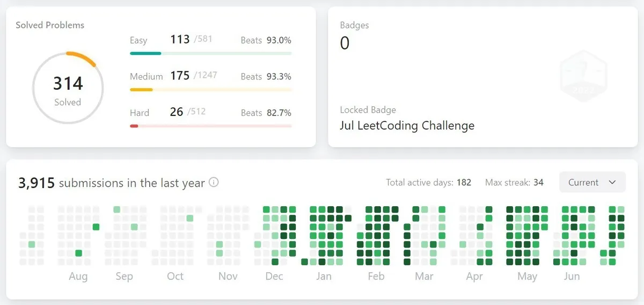This screenshot has height=305, width=644.
Task: Click the Jun month label on heatmap
Action: 572,277
